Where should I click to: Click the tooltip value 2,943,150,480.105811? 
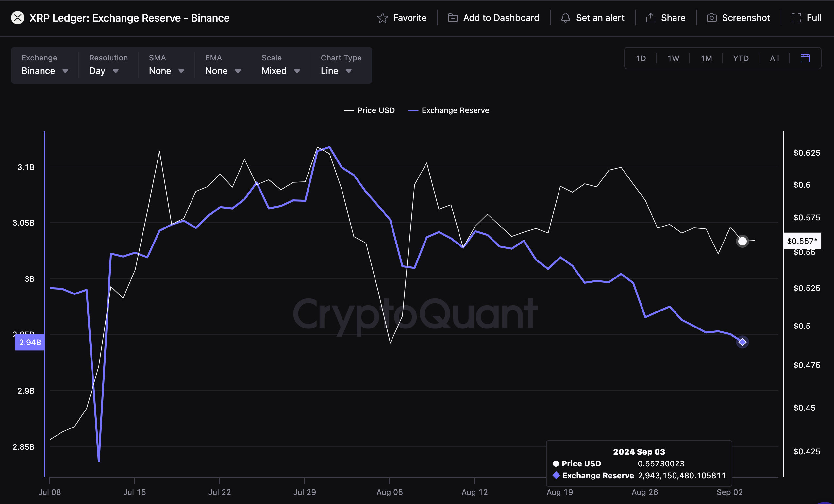[x=682, y=475]
